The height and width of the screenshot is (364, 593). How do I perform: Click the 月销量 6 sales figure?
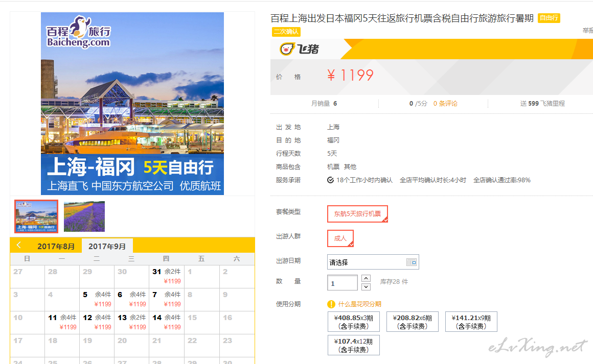(x=324, y=104)
